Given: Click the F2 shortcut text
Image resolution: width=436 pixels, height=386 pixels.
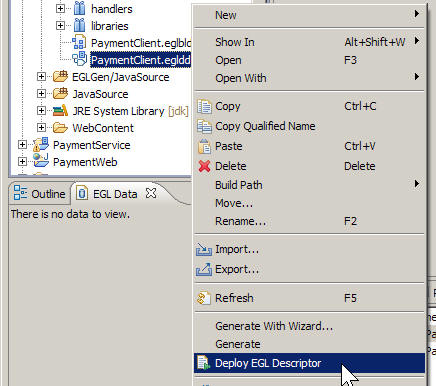Looking at the screenshot, I should (x=350, y=221).
